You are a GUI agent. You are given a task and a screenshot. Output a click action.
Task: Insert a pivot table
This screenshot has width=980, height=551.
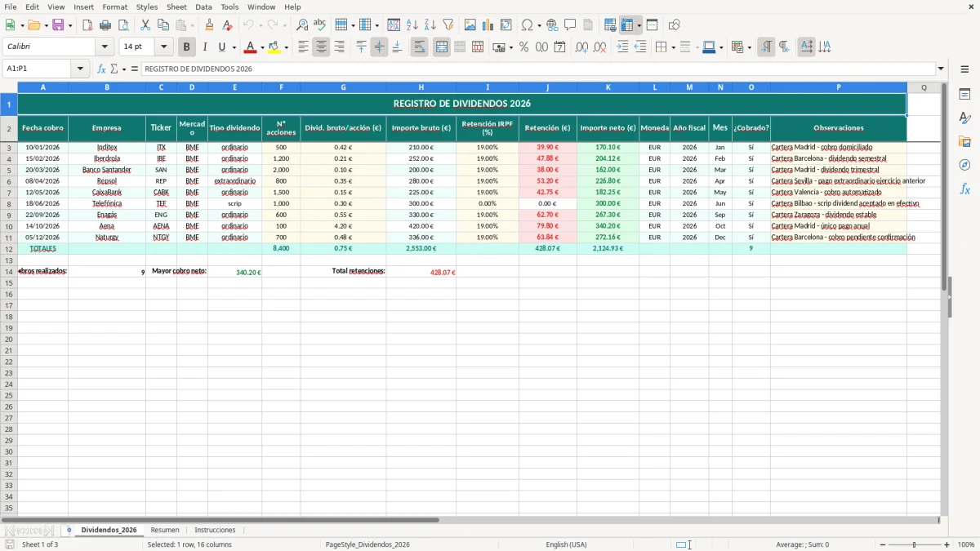click(506, 25)
